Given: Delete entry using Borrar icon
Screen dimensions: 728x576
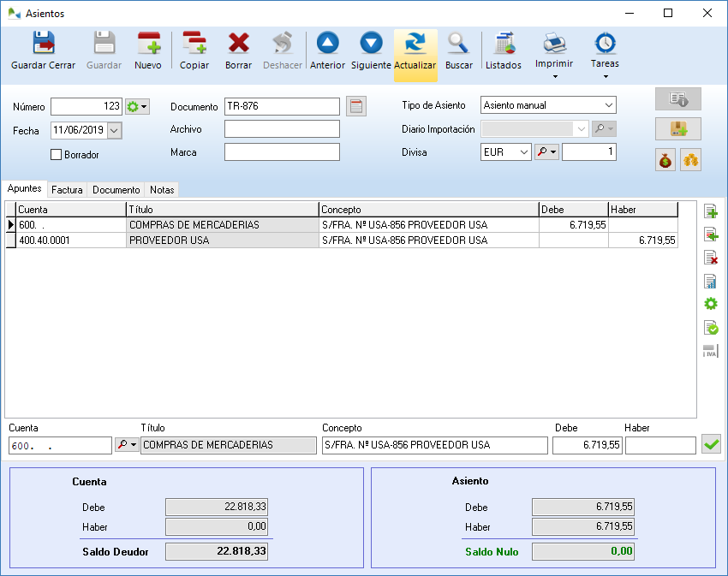Looking at the screenshot, I should (x=238, y=51).
